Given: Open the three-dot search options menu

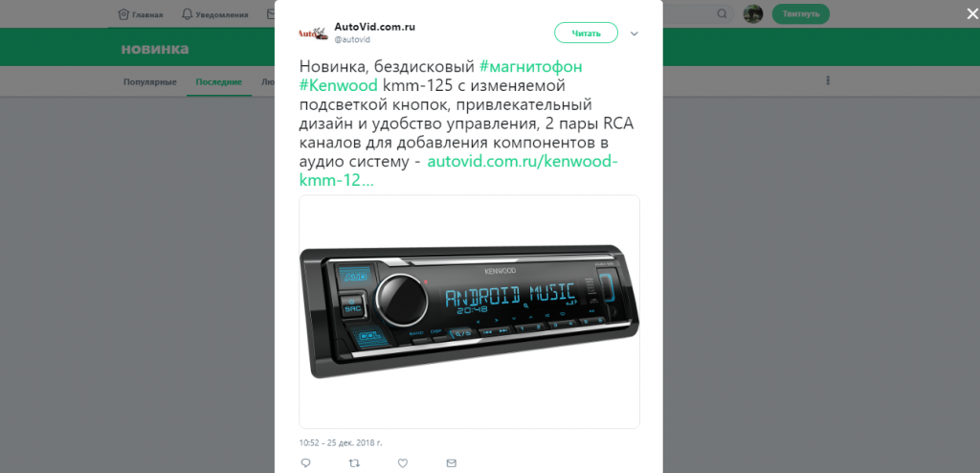Looking at the screenshot, I should [828, 80].
